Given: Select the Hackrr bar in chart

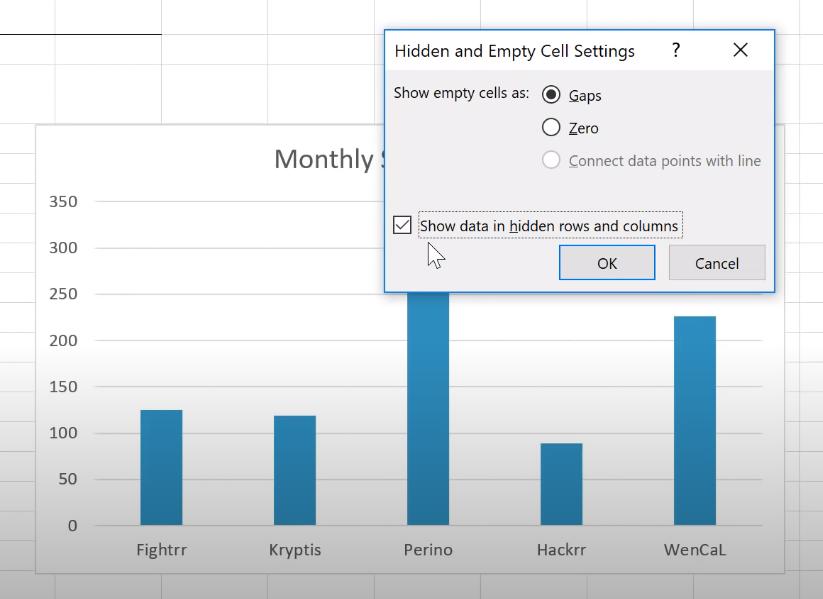Looking at the screenshot, I should pyautogui.click(x=561, y=484).
